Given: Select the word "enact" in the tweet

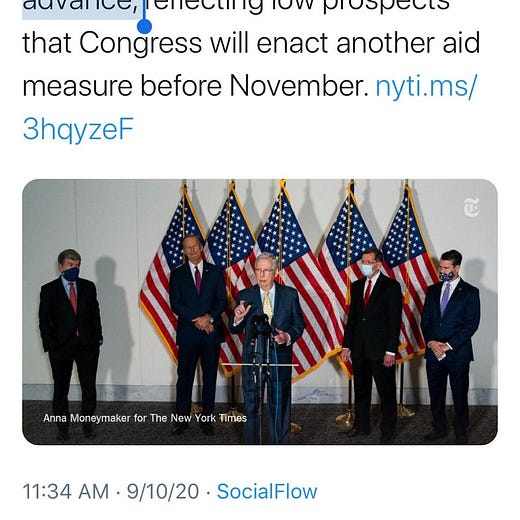Looking at the screenshot, I should [292, 43].
